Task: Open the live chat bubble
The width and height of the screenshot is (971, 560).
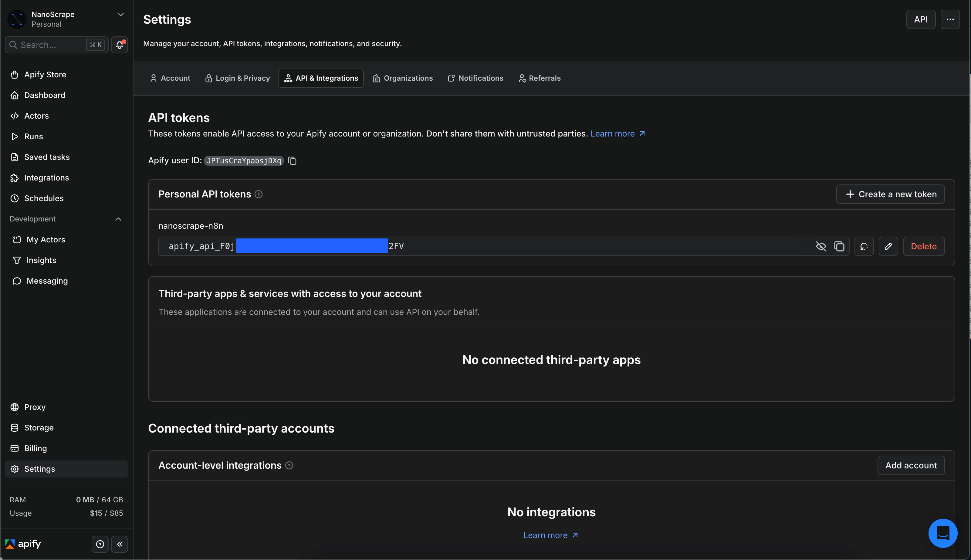Action: click(942, 533)
